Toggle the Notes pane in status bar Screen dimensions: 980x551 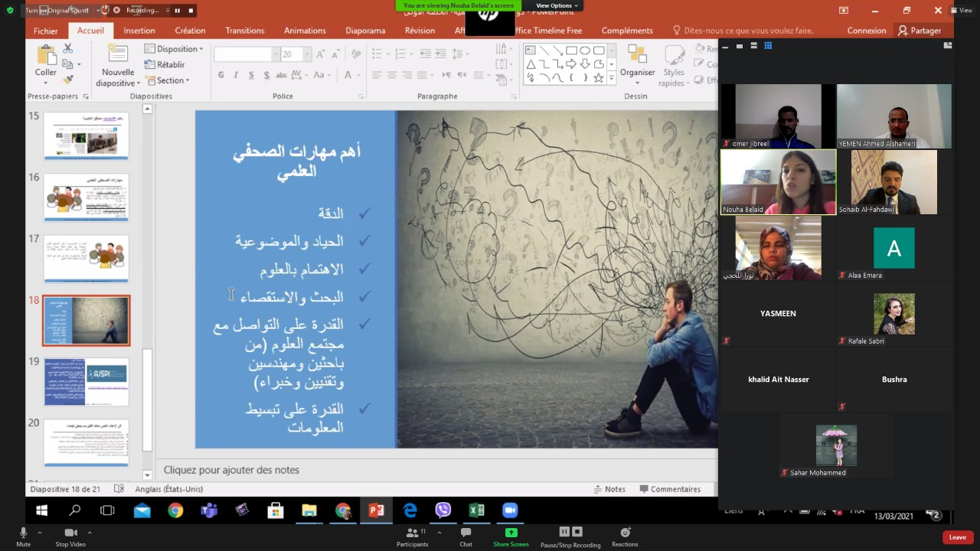(x=609, y=489)
